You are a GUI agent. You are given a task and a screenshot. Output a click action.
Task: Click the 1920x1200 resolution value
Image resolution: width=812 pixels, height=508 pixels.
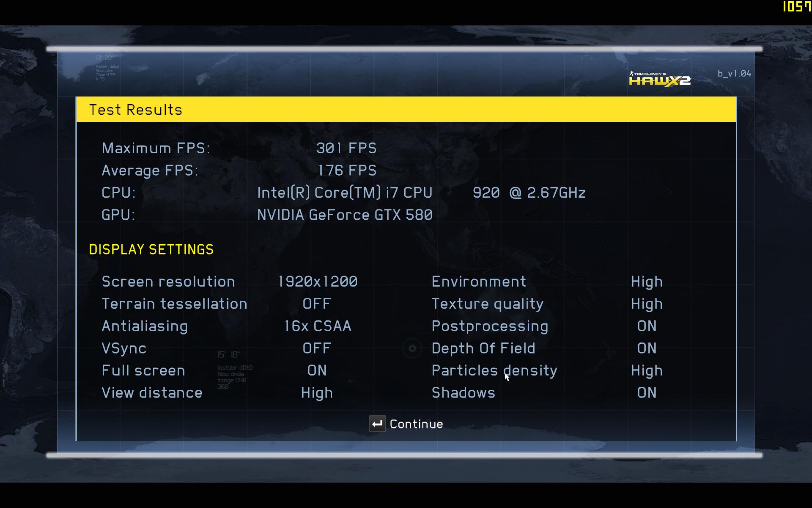pyautogui.click(x=318, y=282)
